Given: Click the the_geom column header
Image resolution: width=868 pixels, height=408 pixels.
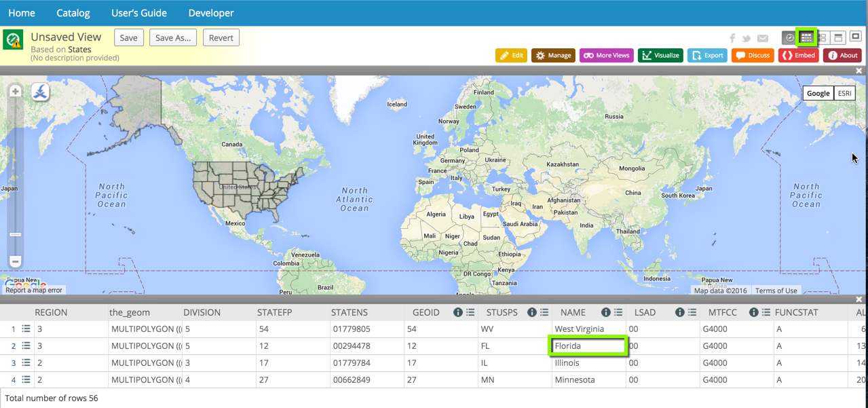Looking at the screenshot, I should coord(130,312).
